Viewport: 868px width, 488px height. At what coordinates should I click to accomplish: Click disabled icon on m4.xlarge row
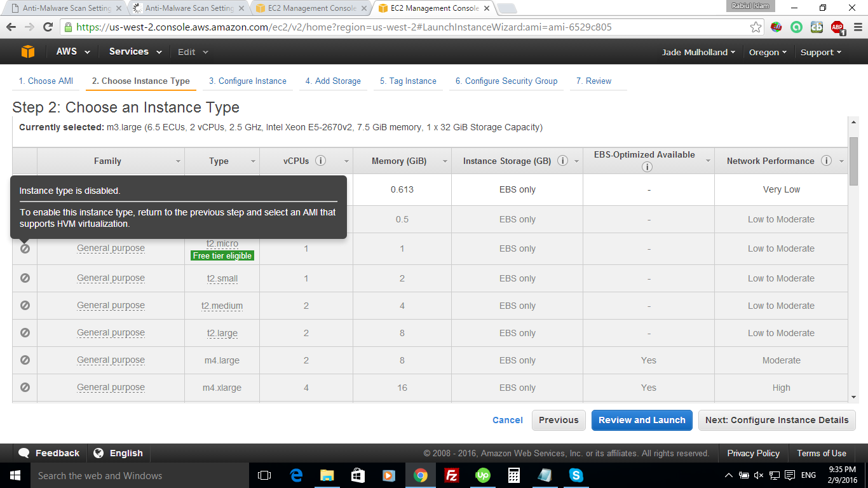(x=25, y=387)
